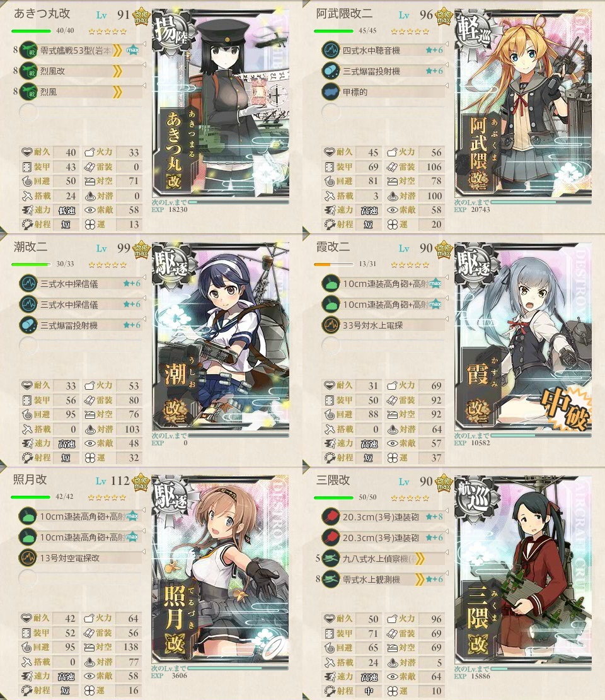This screenshot has width=605, height=700.
Task: Click the 甲標的 midget submarine icon
Action: tap(331, 92)
